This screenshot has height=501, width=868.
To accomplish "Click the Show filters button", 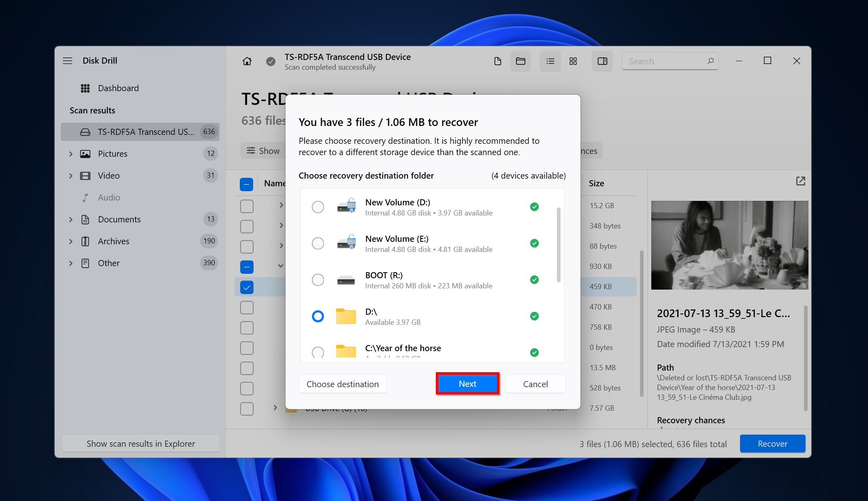I will tap(263, 151).
